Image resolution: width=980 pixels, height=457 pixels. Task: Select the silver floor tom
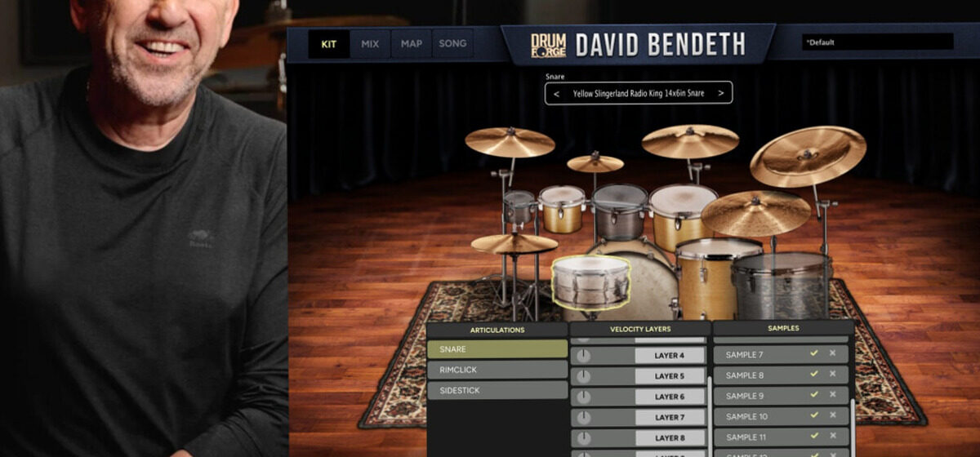point(782,285)
